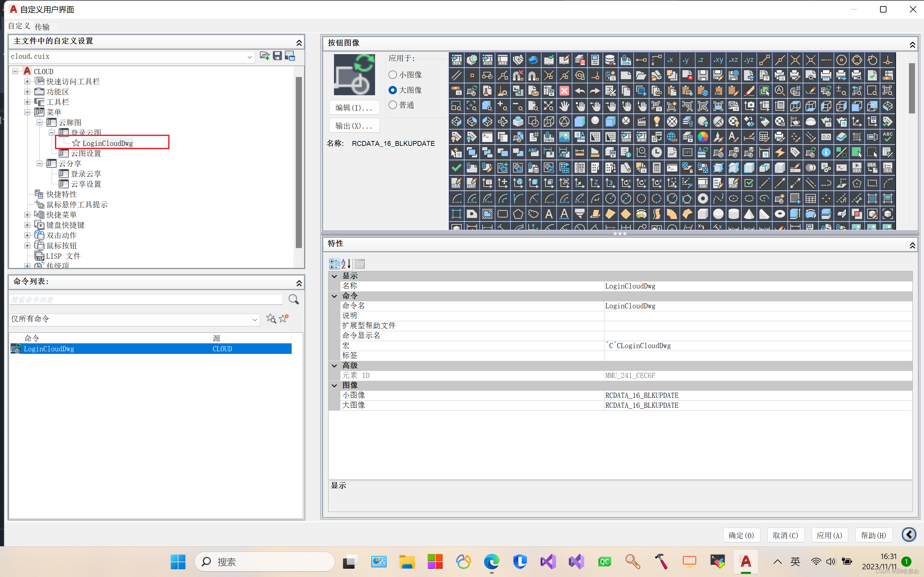924x577 pixels.
Task: Select the 普通 radio button
Action: 392,105
